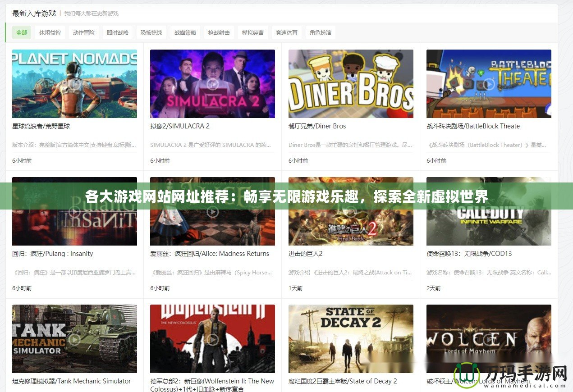This screenshot has height=392, width=573.
Task: Click the play icon on SIMULACRA 2 thumbnail
Action: (212, 84)
